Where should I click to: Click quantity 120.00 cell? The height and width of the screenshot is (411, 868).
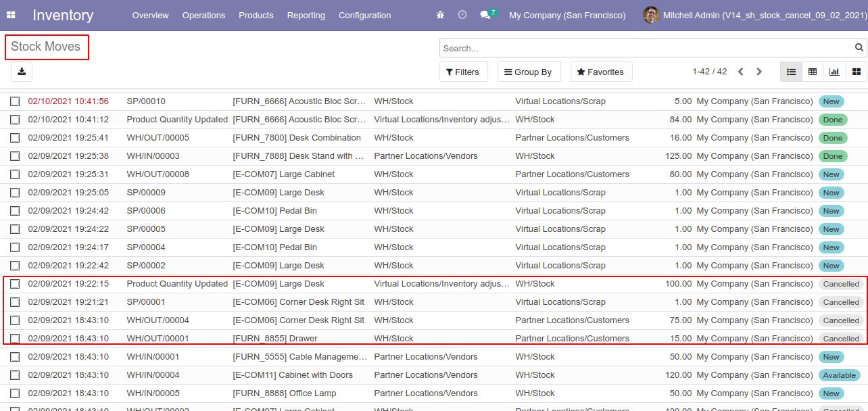(x=679, y=375)
